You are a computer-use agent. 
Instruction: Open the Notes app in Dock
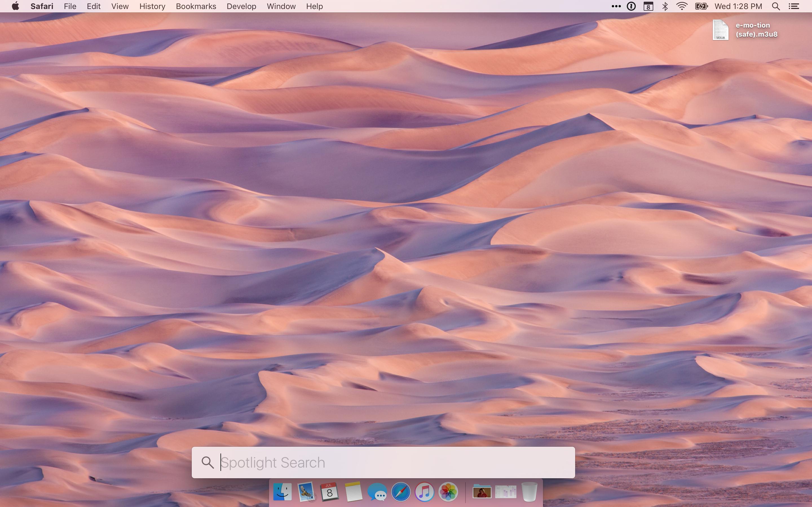coord(353,492)
